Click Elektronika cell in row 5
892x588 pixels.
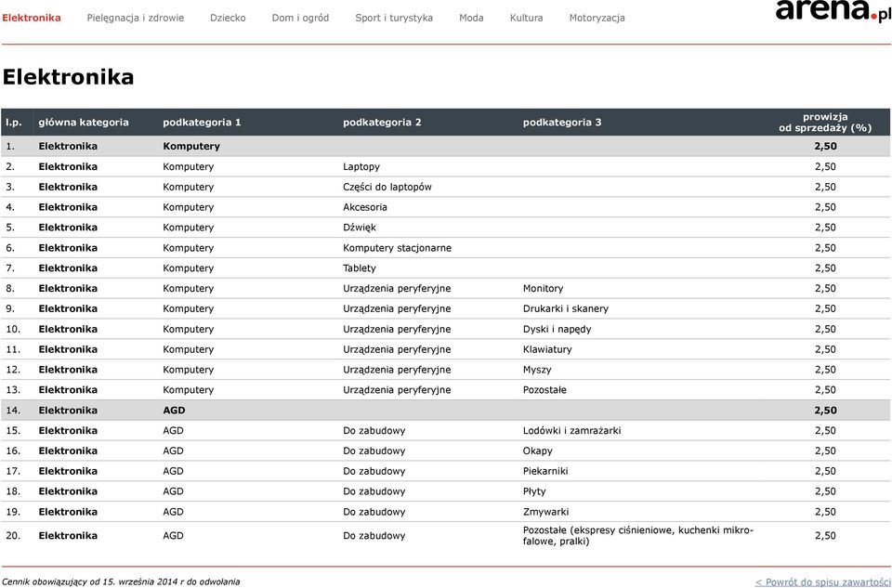68,228
